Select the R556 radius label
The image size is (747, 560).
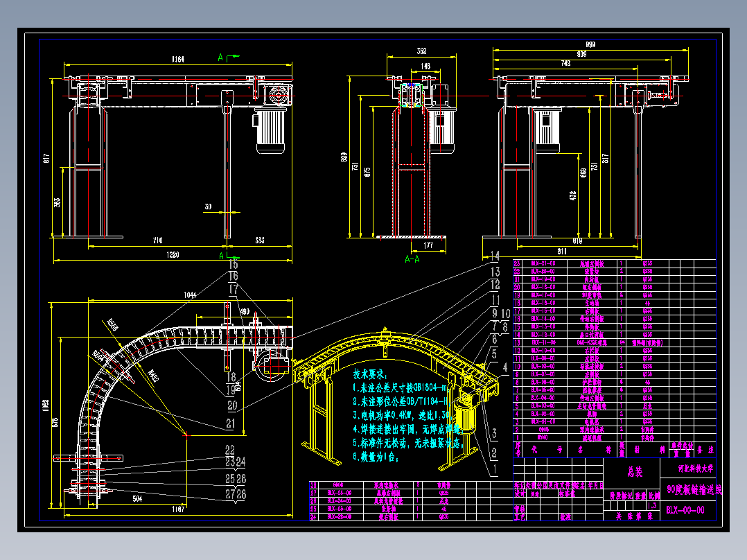click(x=113, y=324)
